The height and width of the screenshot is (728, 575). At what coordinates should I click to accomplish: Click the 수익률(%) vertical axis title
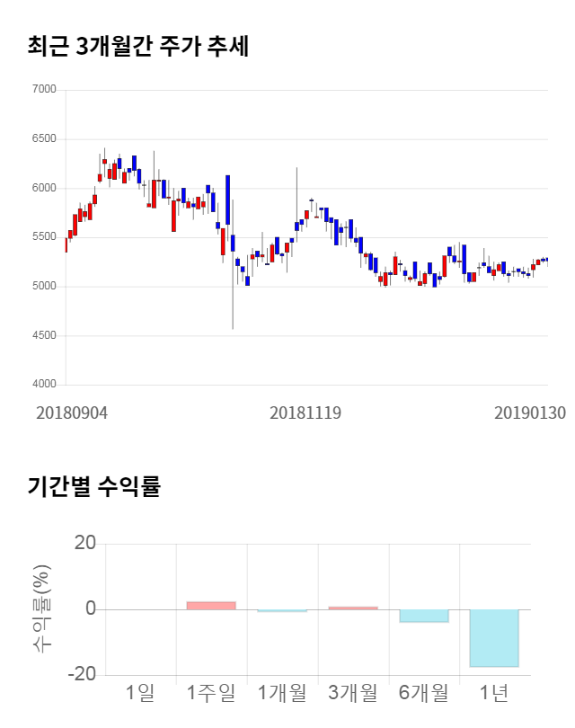click(x=41, y=609)
